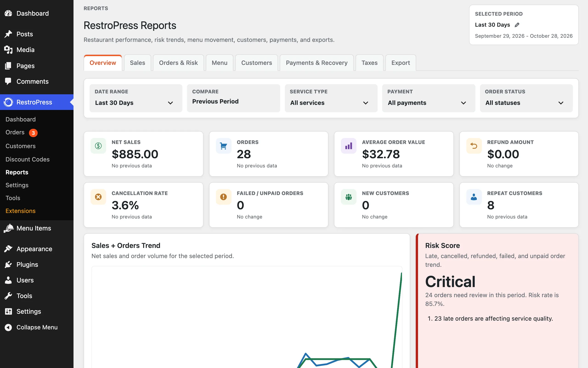
Task: Click the Refund Amount undo arrow icon
Action: pyautogui.click(x=474, y=146)
